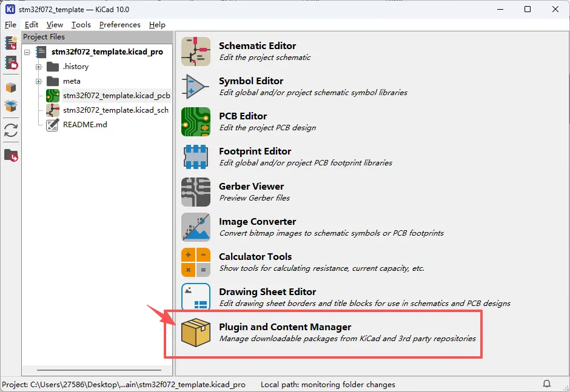Click Drawing Sheet Editor title text
Image resolution: width=570 pixels, height=392 pixels.
click(x=267, y=292)
